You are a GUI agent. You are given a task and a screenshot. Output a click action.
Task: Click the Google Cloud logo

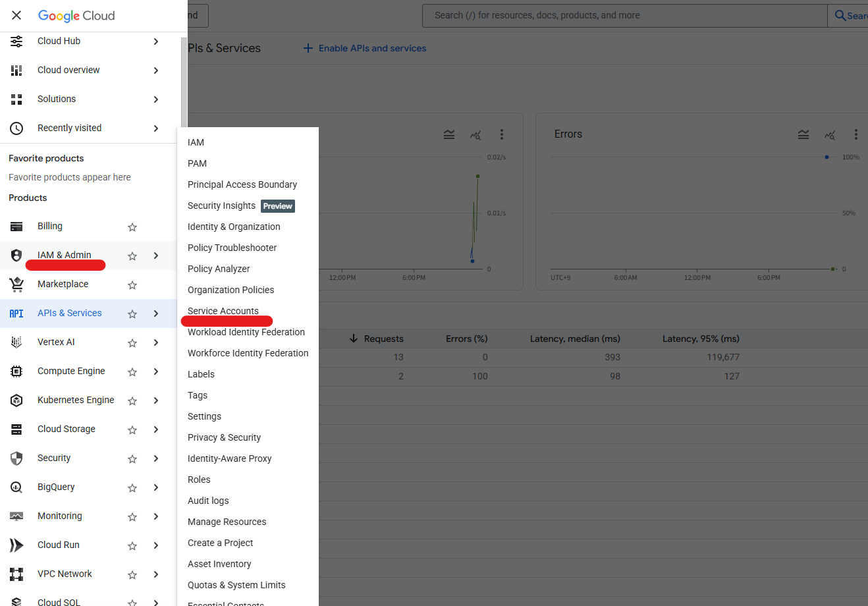[x=76, y=15]
